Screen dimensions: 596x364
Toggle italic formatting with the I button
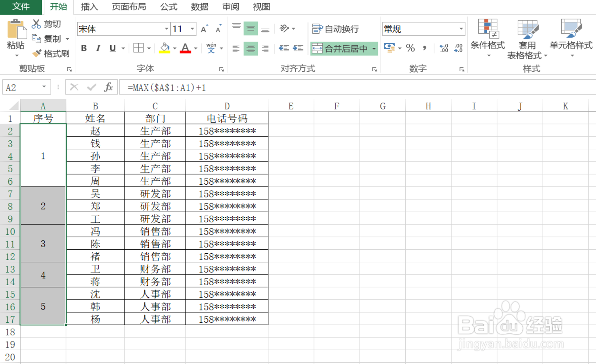coord(98,48)
